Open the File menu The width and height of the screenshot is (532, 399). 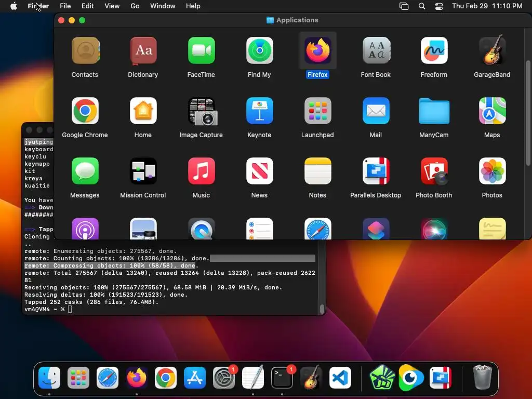point(65,6)
